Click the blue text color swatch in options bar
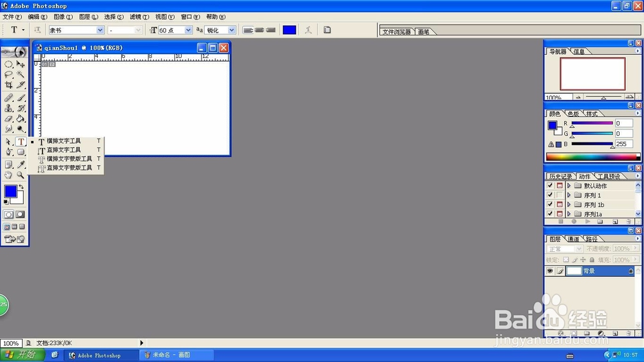 [289, 30]
